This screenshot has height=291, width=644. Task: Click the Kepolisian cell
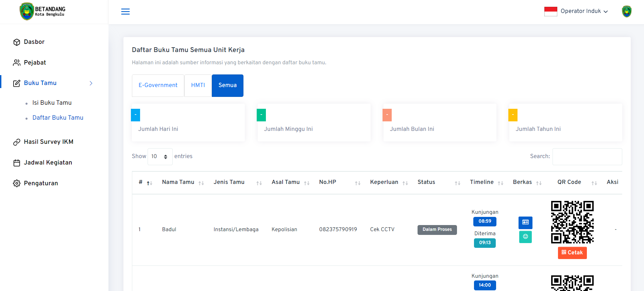point(284,229)
